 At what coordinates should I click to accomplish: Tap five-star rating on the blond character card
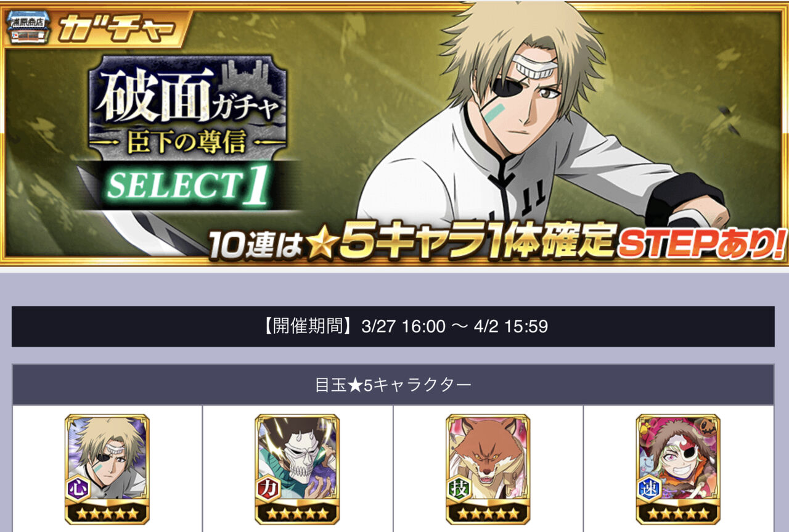[107, 512]
